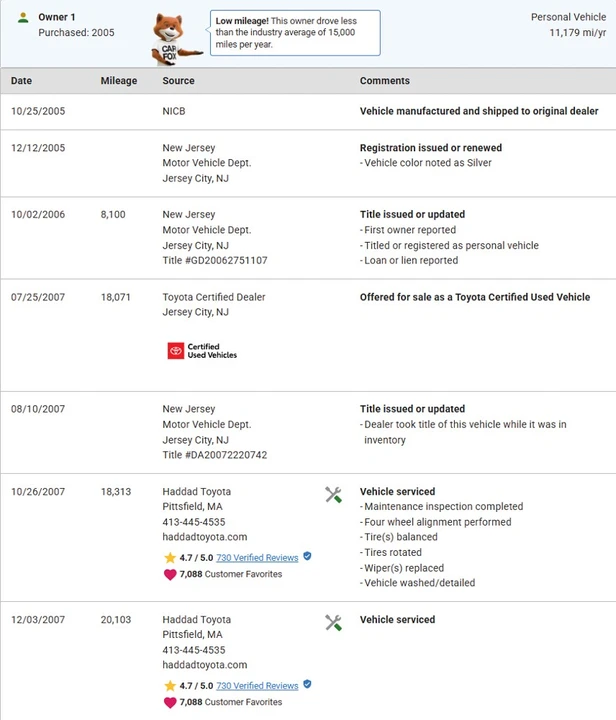Open 730 Verified Reviews link for 12/03/2007 service
The width and height of the screenshot is (616, 720).
[257, 686]
